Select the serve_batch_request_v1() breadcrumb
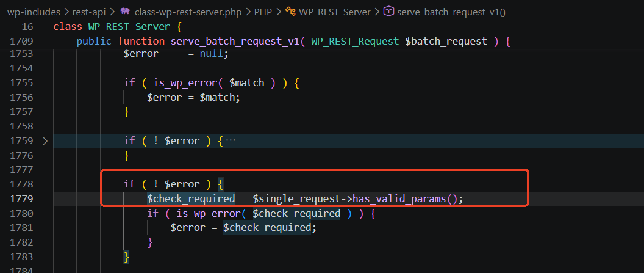The width and height of the screenshot is (644, 273). (451, 12)
